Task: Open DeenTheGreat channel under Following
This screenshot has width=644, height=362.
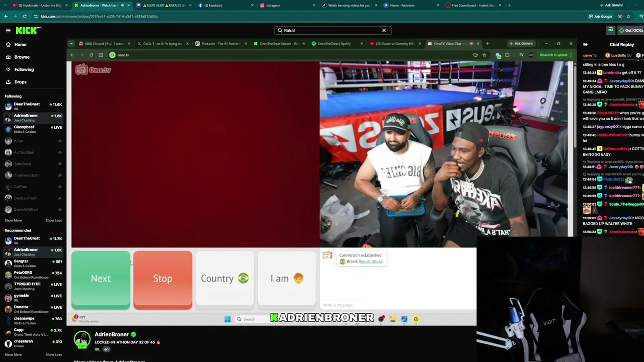Action: pyautogui.click(x=33, y=106)
